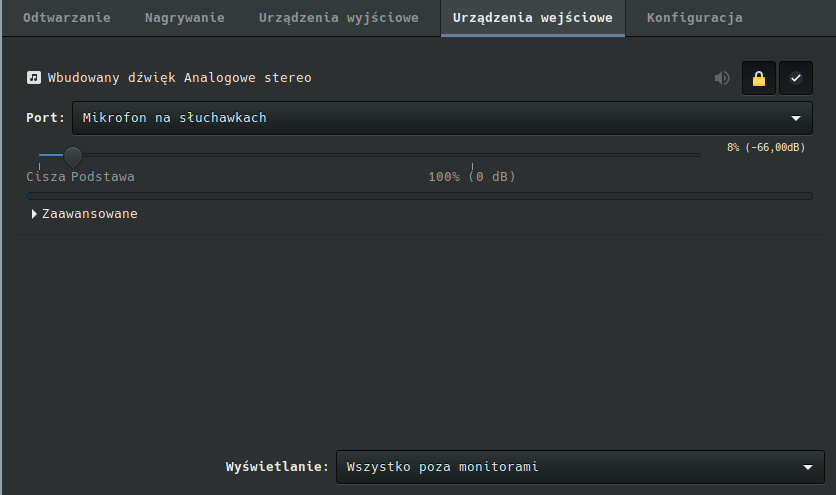Viewport: 836px width, 495px height.
Task: Toggle the yellow padlock channel lock
Action: 759,78
